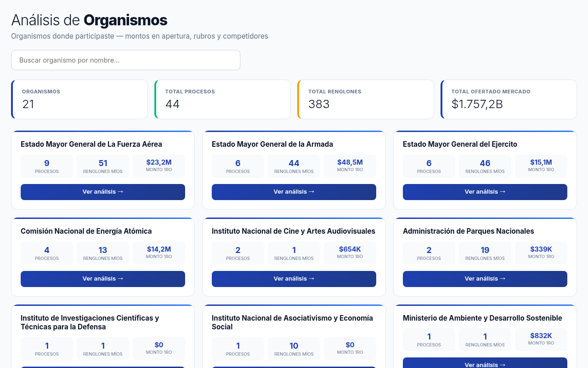Screen dimensions: 588x368
Task: Click the 19 RENGLONES MÍOS stat for Parques Nacionales
Action: click(x=485, y=253)
